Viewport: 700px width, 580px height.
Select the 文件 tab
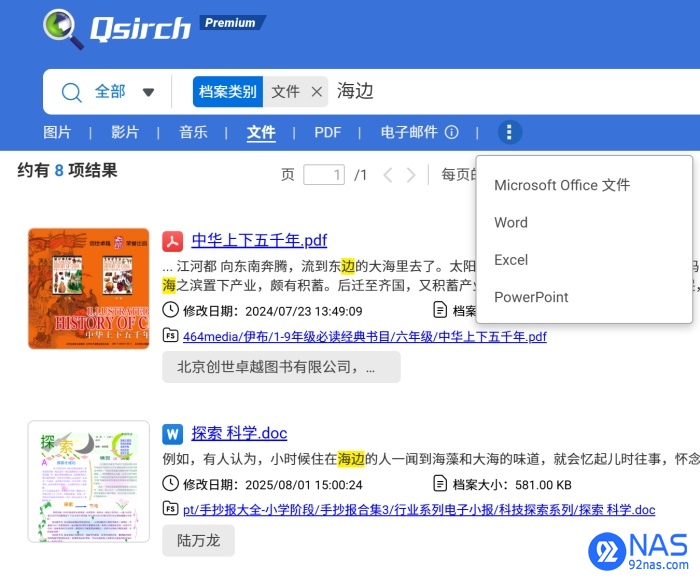261,133
